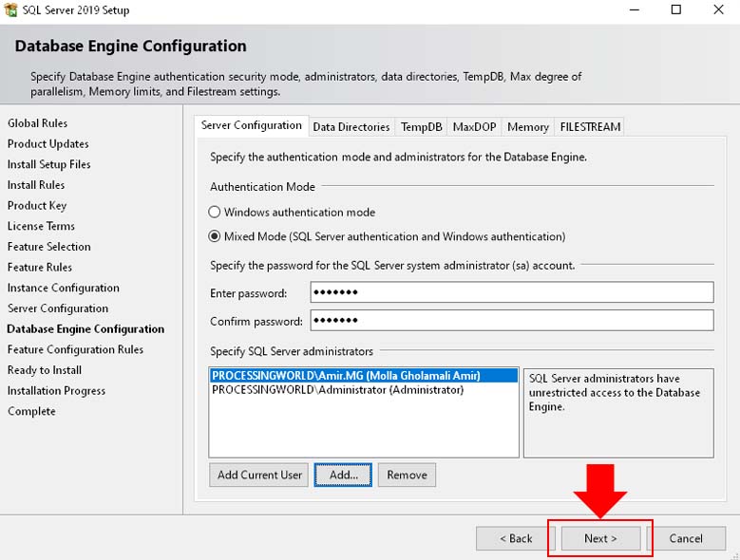740x560 pixels.
Task: Click Feature Selection step in sidebar
Action: point(49,247)
